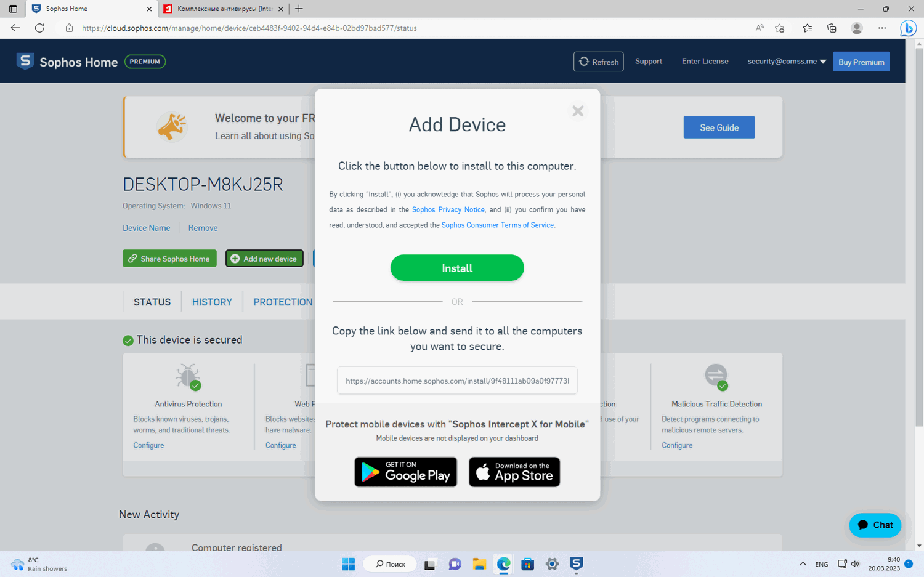924x577 pixels.
Task: Open the Favorites list
Action: [x=807, y=28]
